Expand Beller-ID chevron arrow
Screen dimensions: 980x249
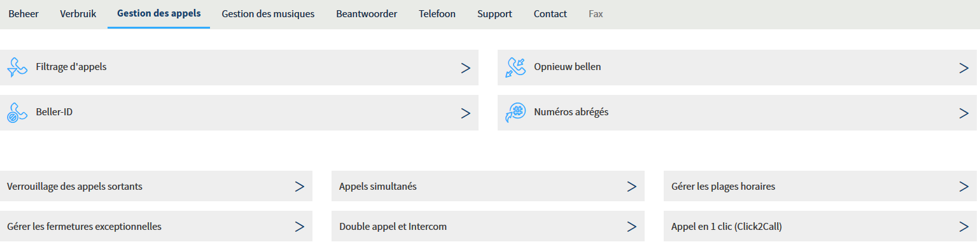point(465,113)
